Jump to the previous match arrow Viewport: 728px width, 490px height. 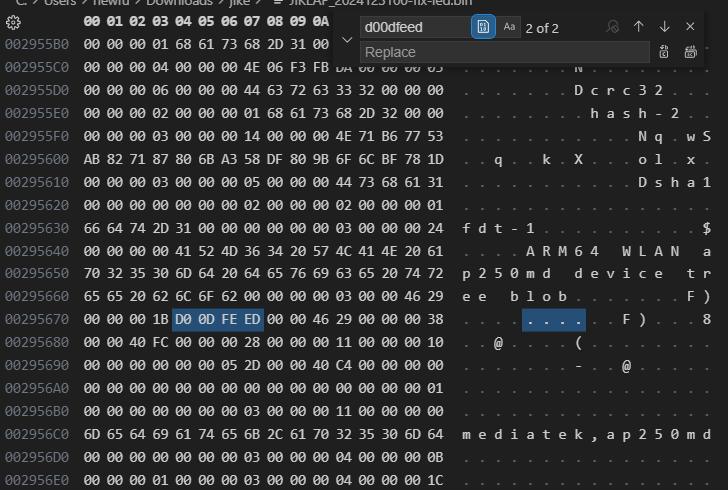tap(639, 27)
